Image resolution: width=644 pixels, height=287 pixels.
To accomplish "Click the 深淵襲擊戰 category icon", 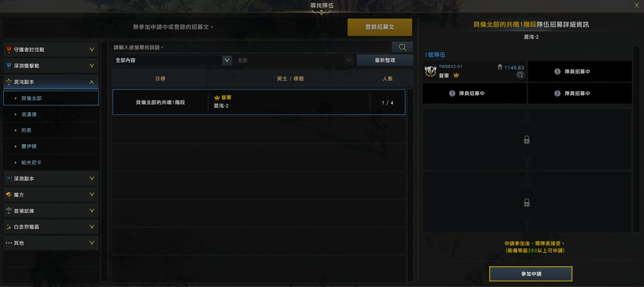I will [x=9, y=66].
